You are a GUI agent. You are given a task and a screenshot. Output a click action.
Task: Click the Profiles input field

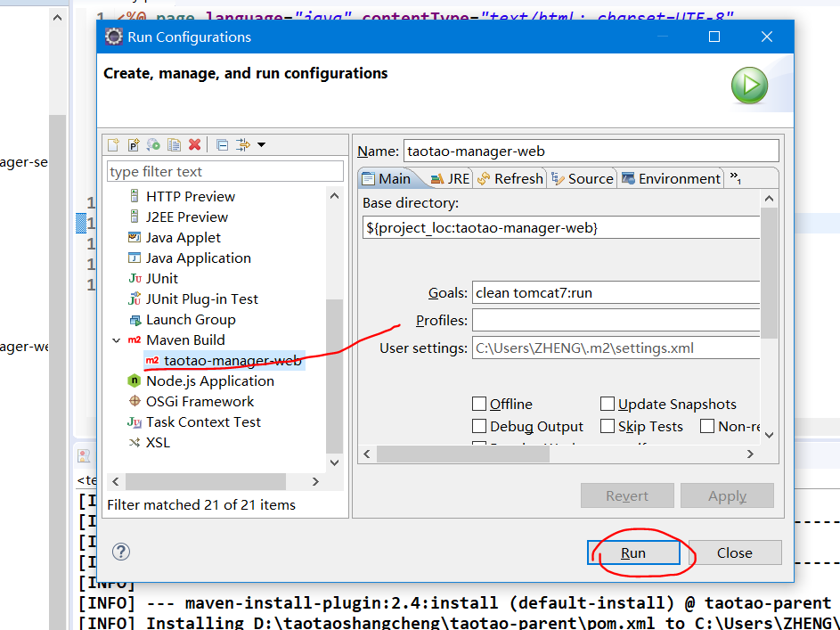click(616, 321)
